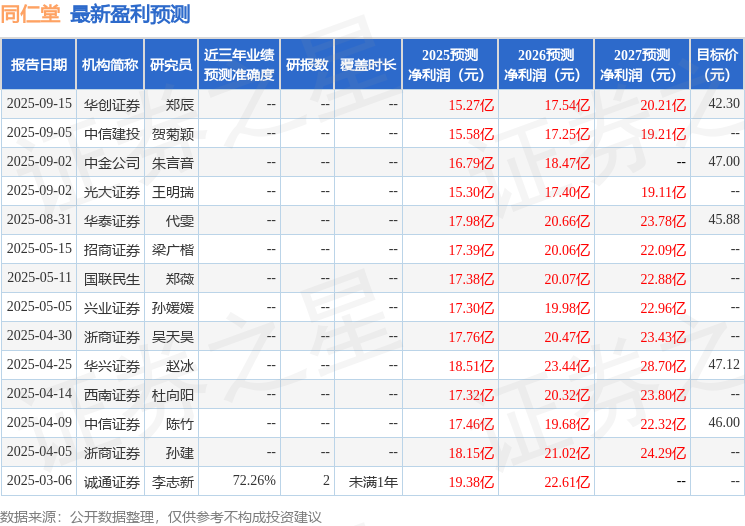
Task: Select target price 47.12 for 华兴证券
Action: tap(724, 364)
